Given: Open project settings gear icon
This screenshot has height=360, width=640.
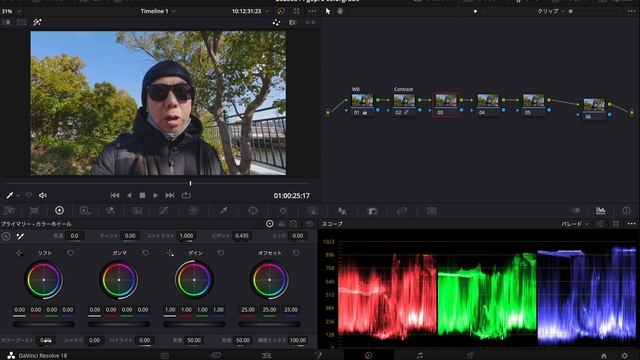Looking at the screenshot, I should click(625, 356).
